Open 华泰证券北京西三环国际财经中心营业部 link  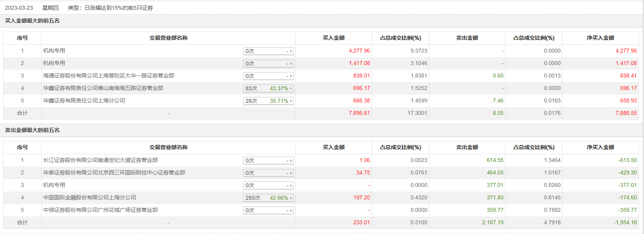click(114, 172)
